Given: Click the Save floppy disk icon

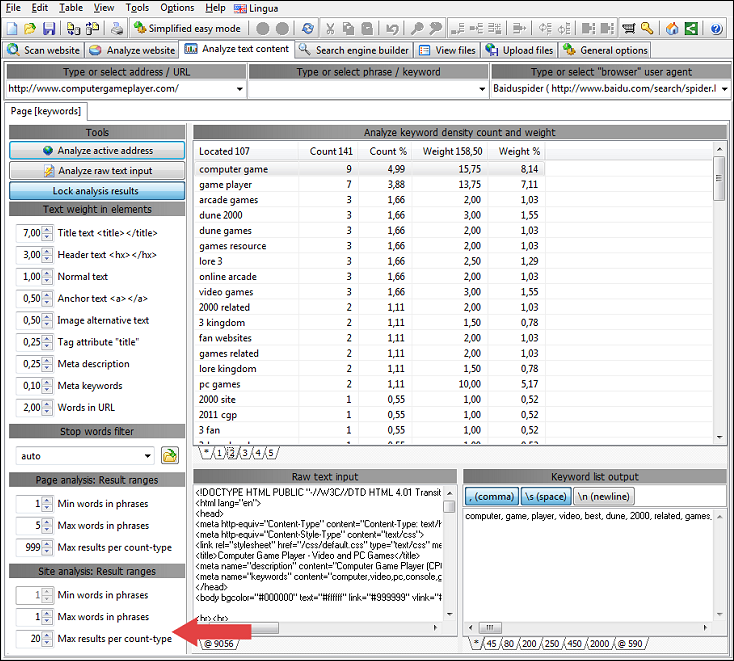Looking at the screenshot, I should (49, 29).
